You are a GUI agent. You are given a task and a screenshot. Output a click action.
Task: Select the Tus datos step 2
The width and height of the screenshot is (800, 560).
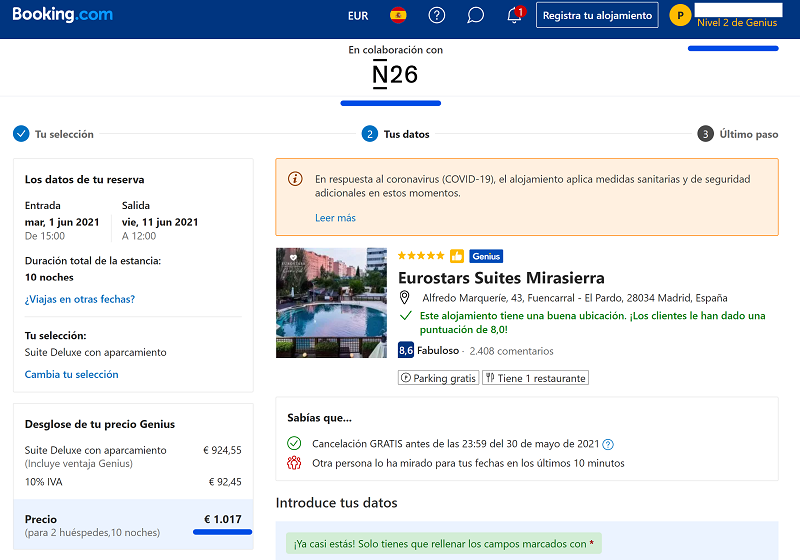395,134
